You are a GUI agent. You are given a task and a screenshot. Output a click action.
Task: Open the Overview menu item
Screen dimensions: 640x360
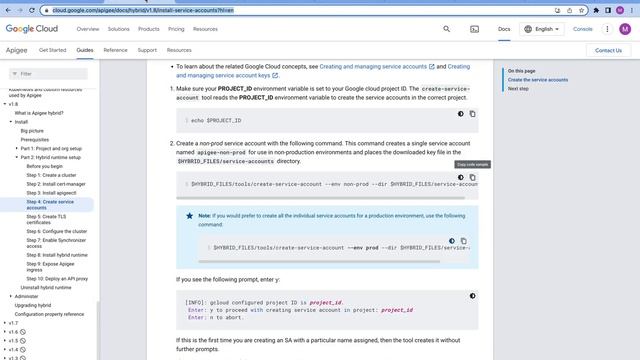88,29
